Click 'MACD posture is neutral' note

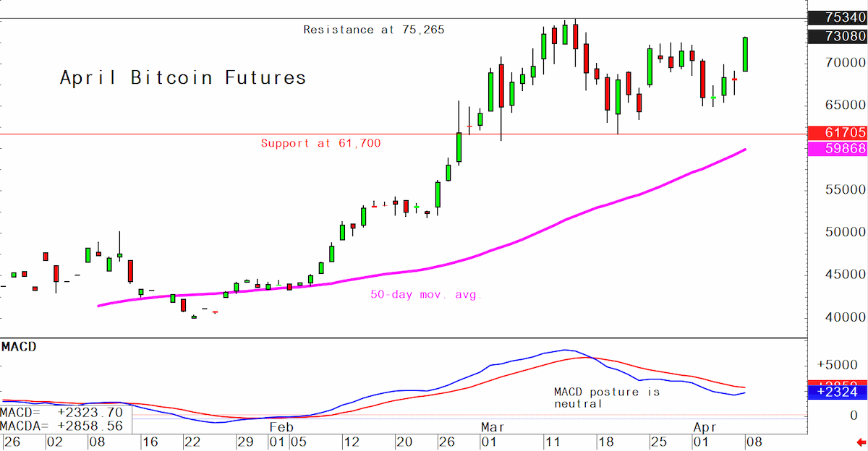click(x=607, y=398)
